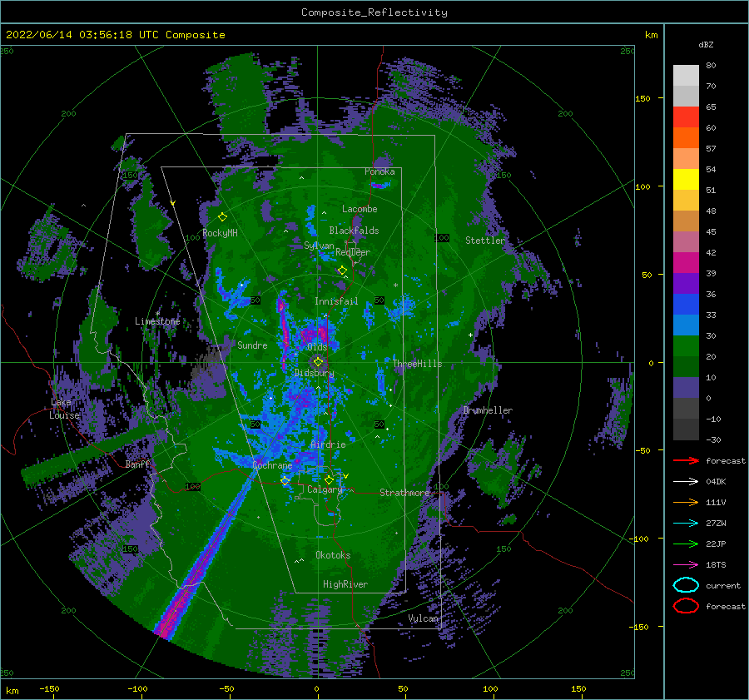Click the cyan current ellipse in legend
Screen dimensions: 749x700
[686, 585]
